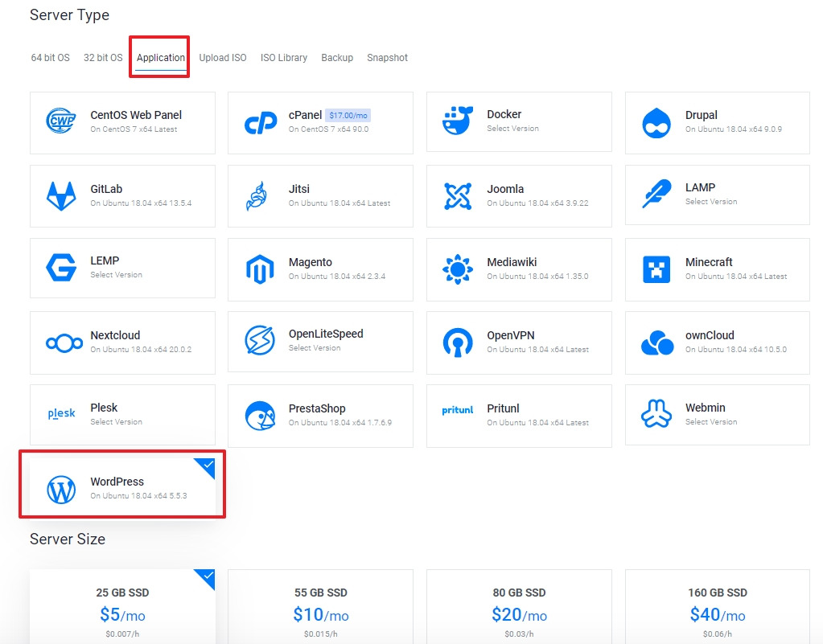Click the Webmin logo icon
The image size is (823, 644).
coord(656,413)
